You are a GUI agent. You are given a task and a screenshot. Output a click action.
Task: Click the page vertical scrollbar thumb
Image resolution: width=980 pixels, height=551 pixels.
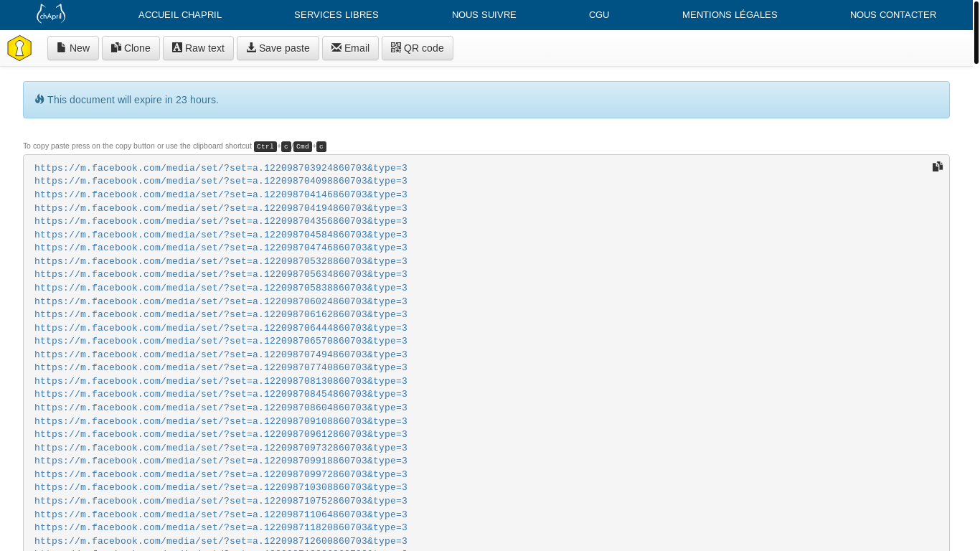976,32
